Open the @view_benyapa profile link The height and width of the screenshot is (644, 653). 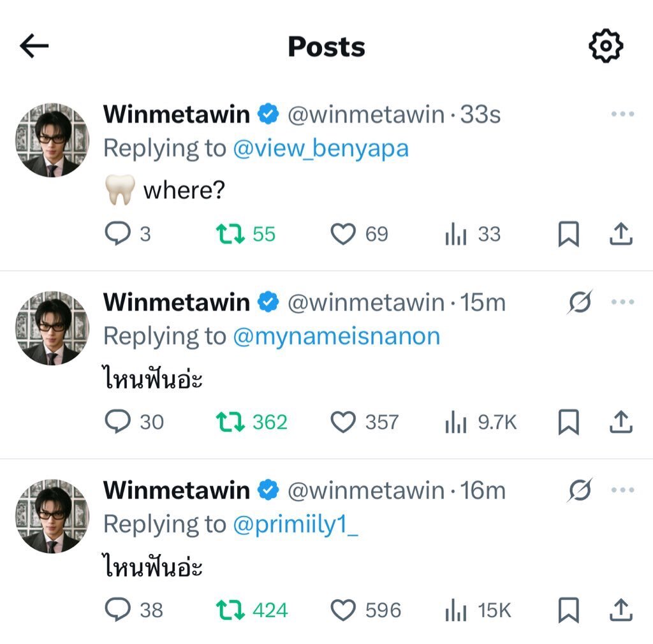click(x=321, y=149)
